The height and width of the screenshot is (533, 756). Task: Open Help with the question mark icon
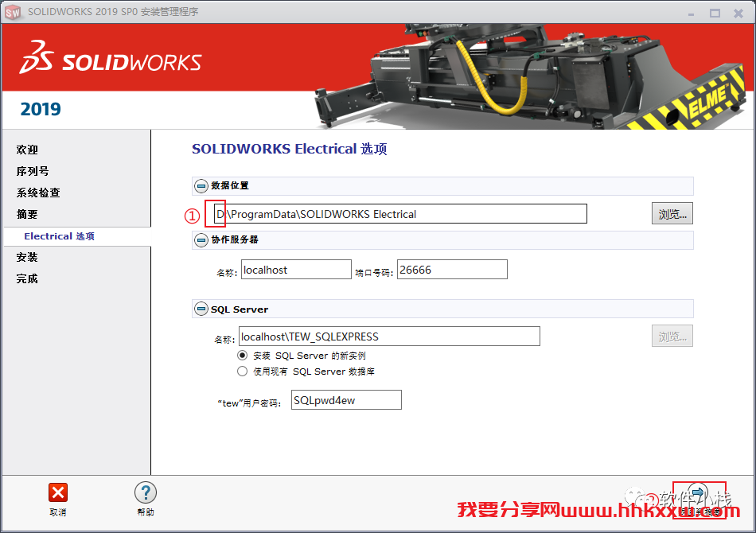coord(145,492)
